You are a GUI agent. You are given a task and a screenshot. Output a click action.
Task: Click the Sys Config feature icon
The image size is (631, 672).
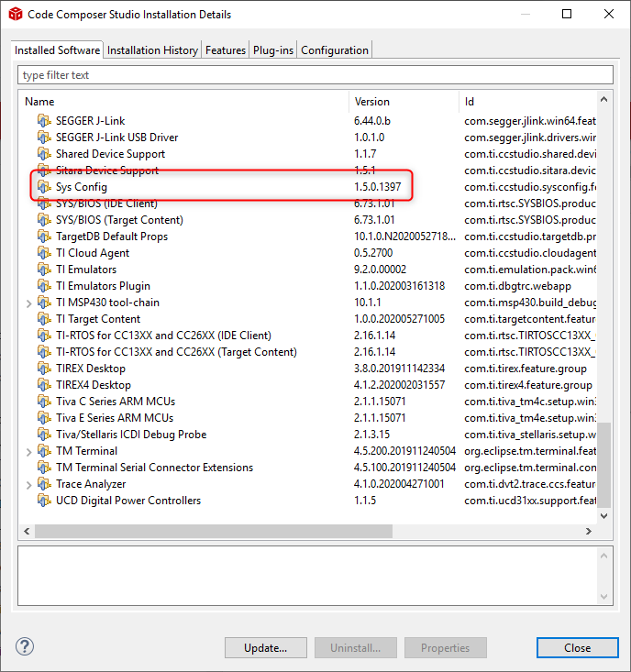click(44, 187)
